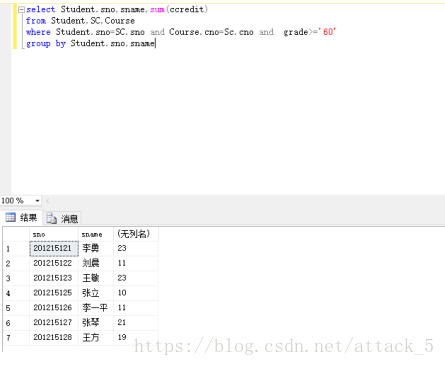445x366 pixels.
Task: Open the 100 % zoom dropdown
Action: (x=37, y=201)
